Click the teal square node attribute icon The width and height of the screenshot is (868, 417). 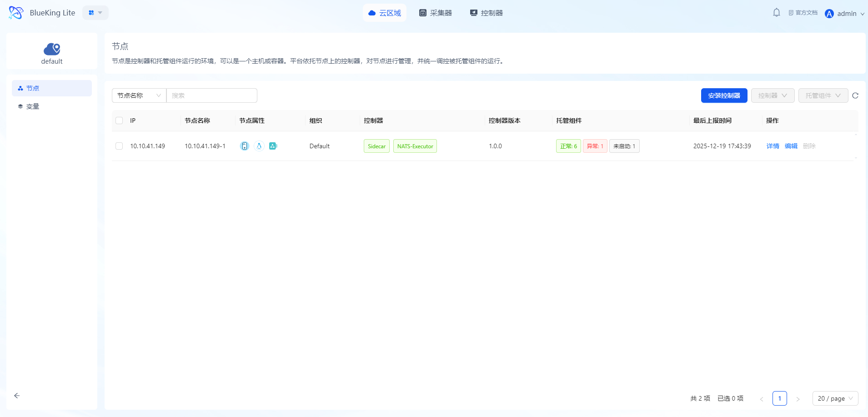click(x=273, y=146)
